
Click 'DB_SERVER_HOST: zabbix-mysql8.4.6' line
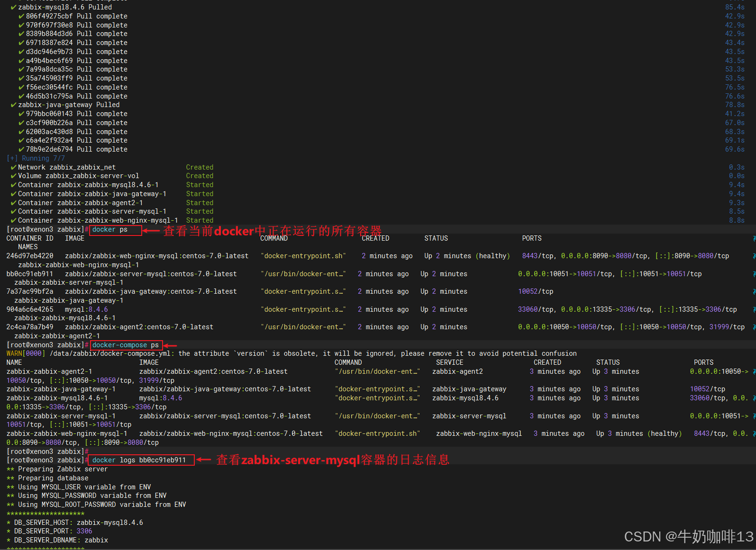click(75, 523)
